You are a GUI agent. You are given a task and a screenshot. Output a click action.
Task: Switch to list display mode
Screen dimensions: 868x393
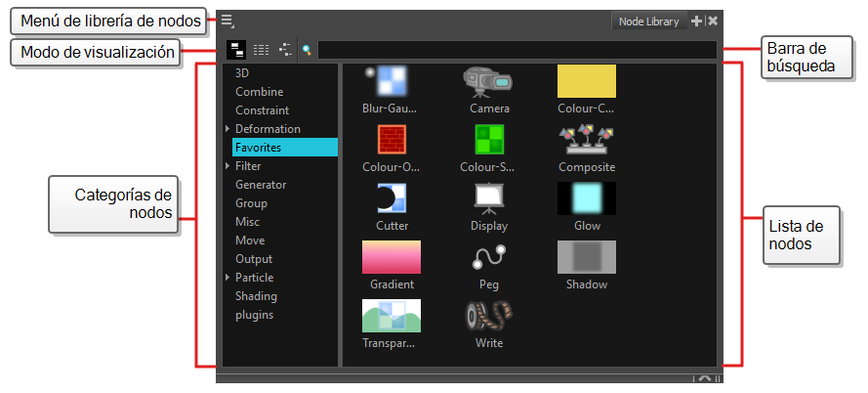click(x=261, y=50)
